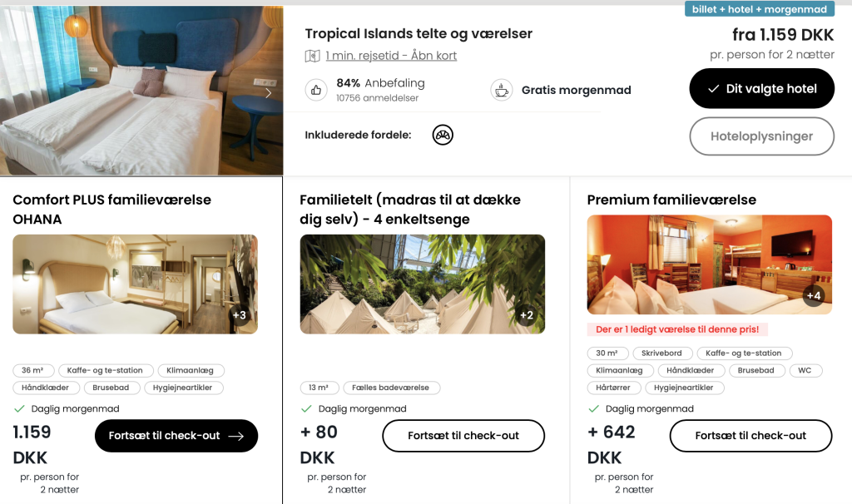This screenshot has height=504, width=852.
Task: Click the Premium familieværelse room photo
Action: pyautogui.click(x=710, y=264)
